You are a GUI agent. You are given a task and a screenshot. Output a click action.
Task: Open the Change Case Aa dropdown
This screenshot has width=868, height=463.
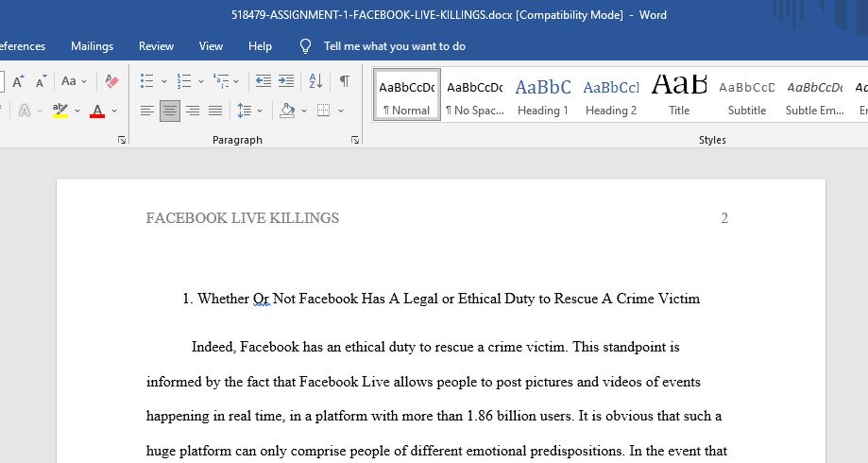(74, 81)
